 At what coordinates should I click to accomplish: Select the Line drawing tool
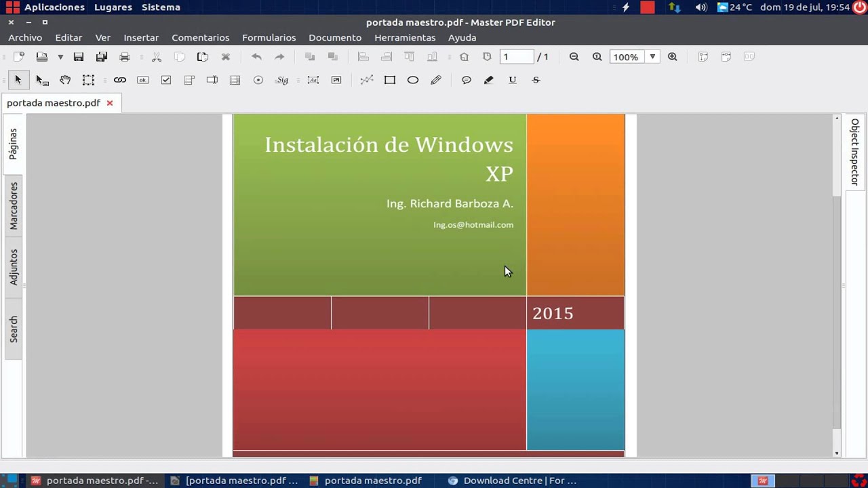[367, 80]
